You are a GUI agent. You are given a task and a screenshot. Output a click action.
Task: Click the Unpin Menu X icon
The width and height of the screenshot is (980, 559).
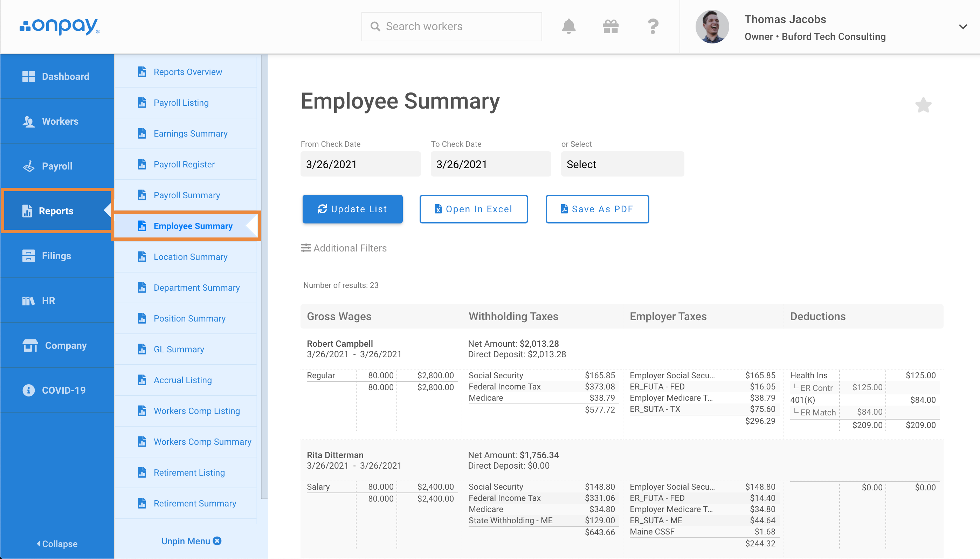tap(217, 540)
